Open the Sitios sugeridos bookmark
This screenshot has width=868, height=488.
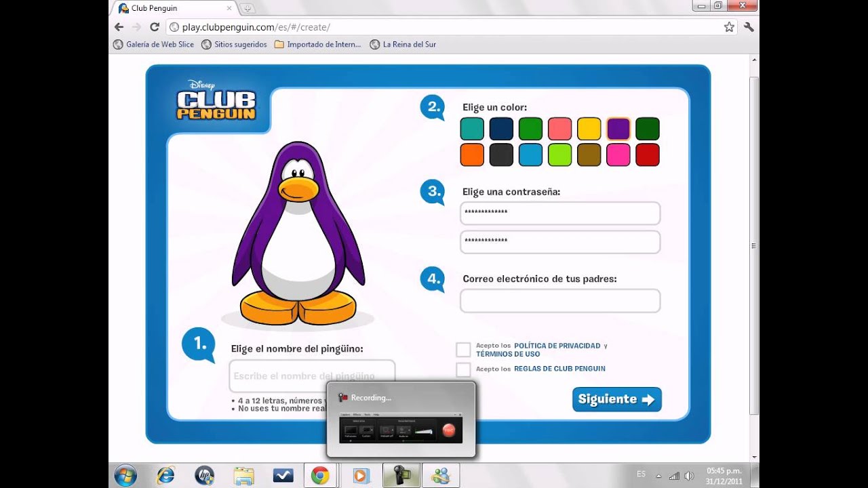pos(234,44)
